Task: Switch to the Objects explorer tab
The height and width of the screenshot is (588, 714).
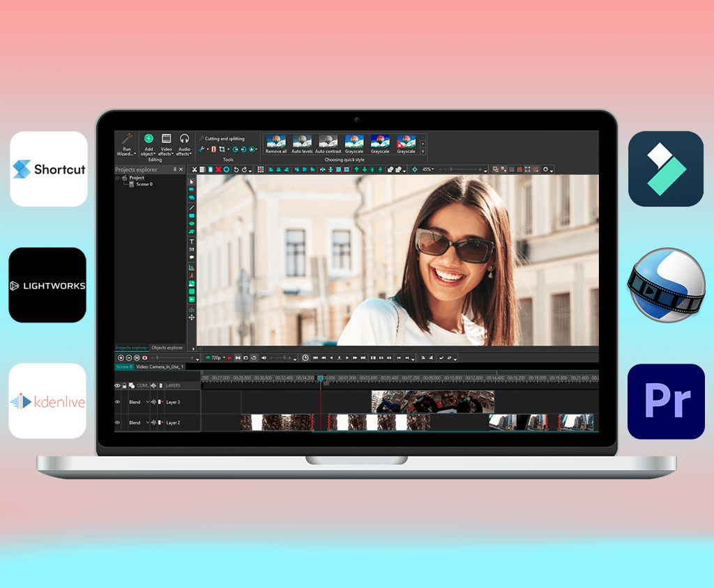Action: [x=167, y=347]
